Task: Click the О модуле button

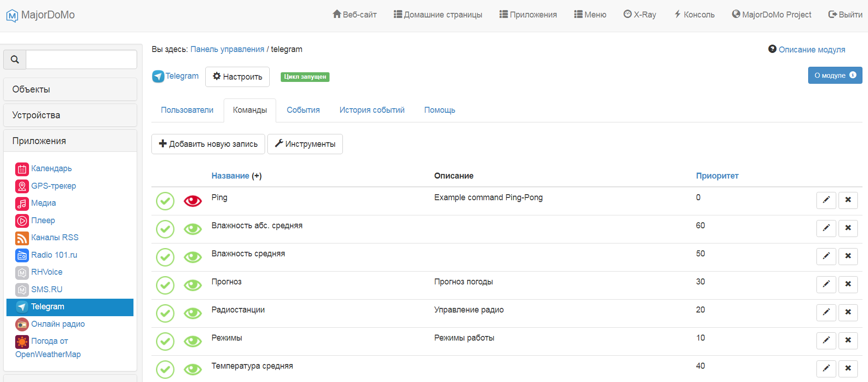Action: [835, 75]
